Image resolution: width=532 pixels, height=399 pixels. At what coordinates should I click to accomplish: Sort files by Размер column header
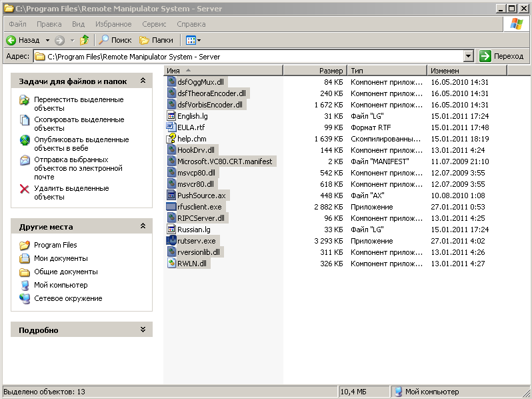coord(315,71)
